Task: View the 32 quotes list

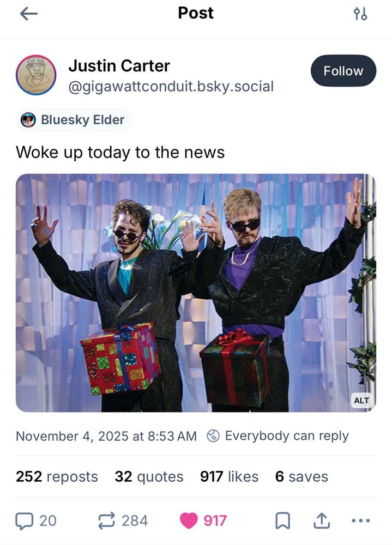Action: 149,476
